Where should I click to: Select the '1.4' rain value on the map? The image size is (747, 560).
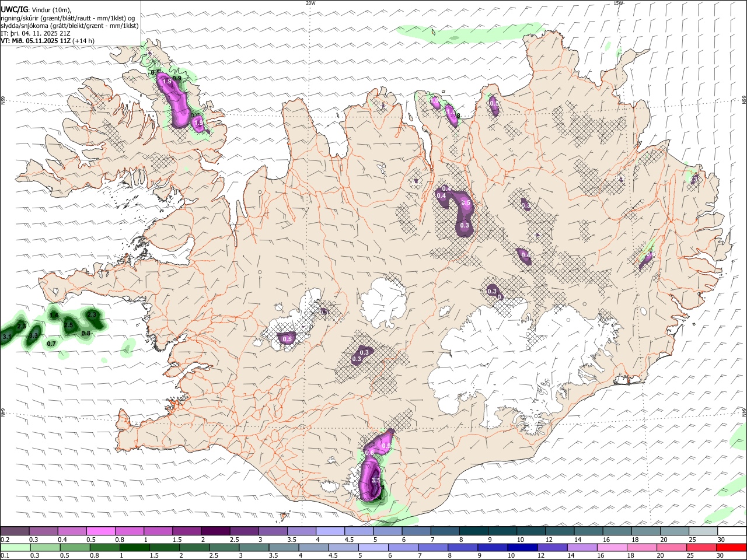click(54, 315)
